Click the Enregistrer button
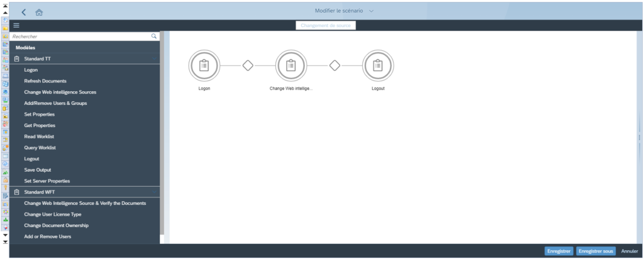The width and height of the screenshot is (644, 259). click(559, 251)
